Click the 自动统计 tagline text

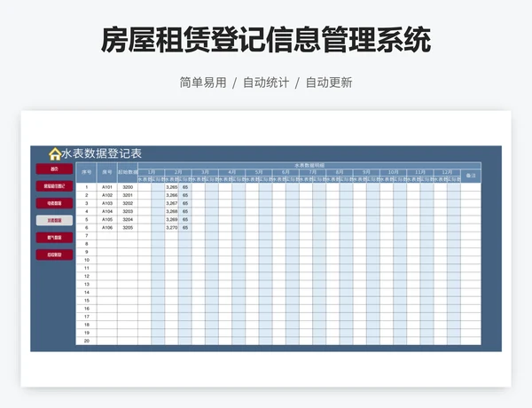coord(266,82)
